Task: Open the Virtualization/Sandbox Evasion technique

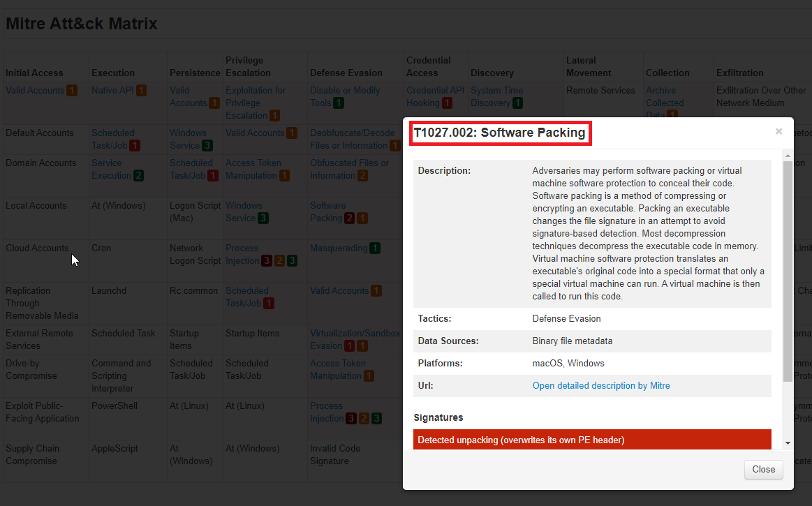Action: pos(355,333)
